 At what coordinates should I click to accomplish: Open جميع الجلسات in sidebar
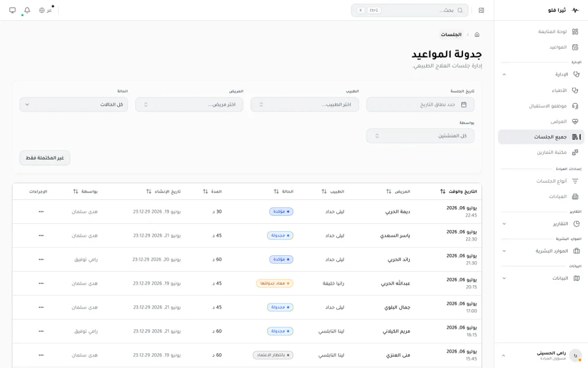coord(541,137)
